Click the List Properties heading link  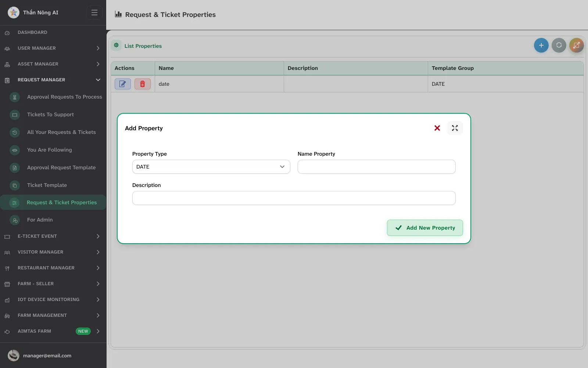(x=143, y=46)
